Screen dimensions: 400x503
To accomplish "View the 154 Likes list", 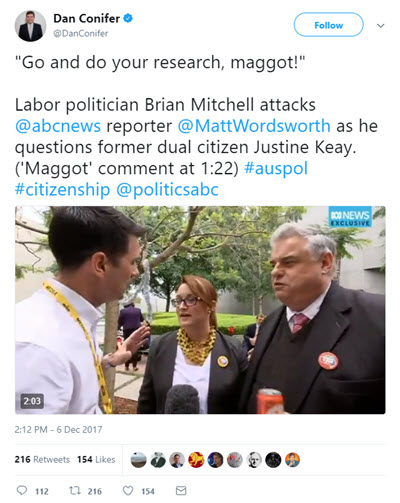I will click(96, 460).
